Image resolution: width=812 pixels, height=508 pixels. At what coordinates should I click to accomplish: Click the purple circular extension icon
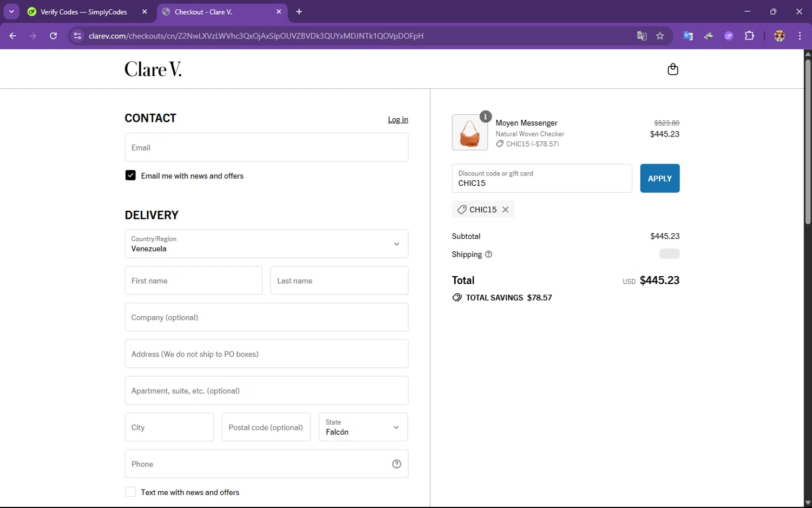pyautogui.click(x=729, y=36)
